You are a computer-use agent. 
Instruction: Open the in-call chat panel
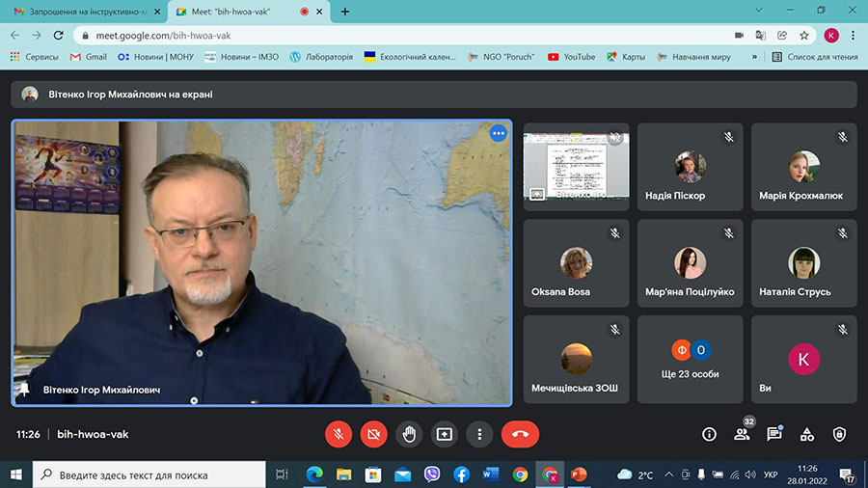coord(773,434)
